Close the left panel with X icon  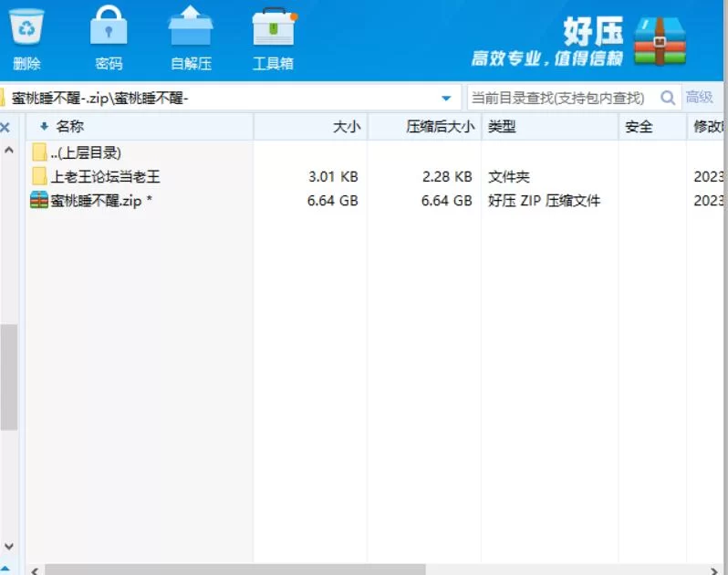(5, 128)
